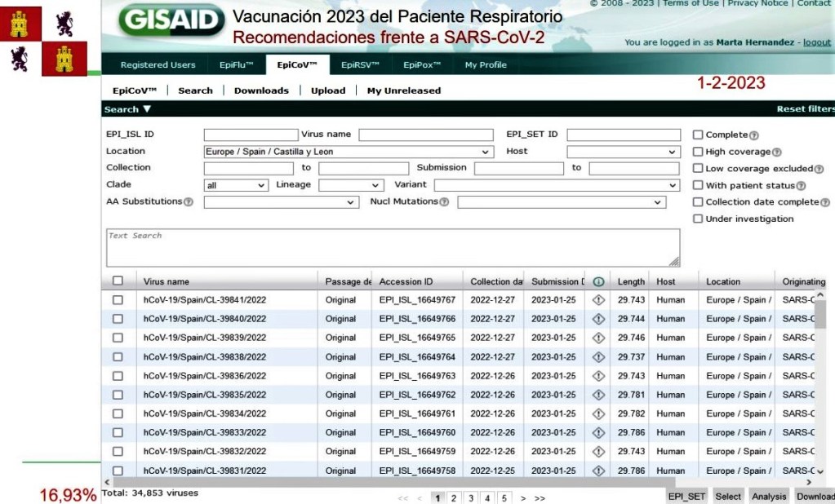Open the Nucl Mutations dropdown
835x504 pixels.
click(x=562, y=202)
